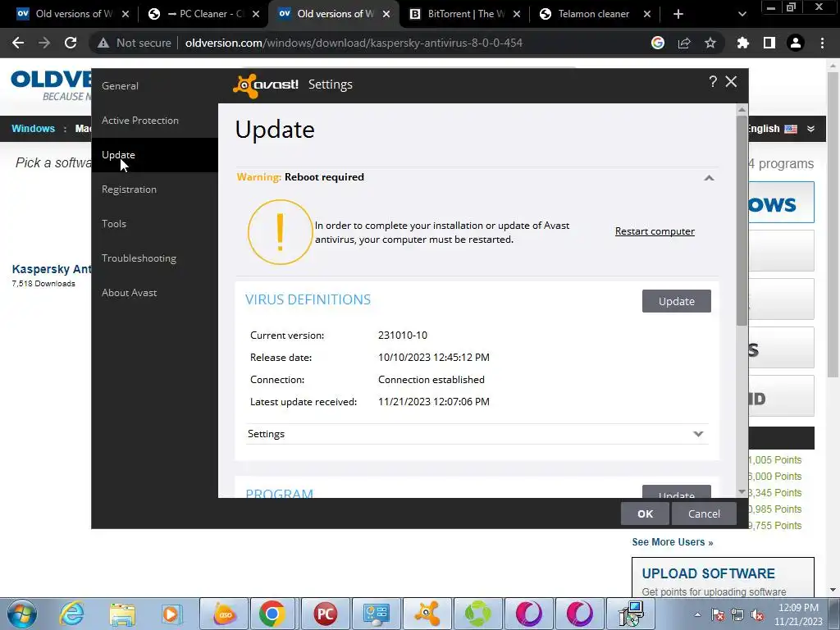Click the oldversion.com address bar URL
Screen dimensions: 840x630
click(354, 43)
